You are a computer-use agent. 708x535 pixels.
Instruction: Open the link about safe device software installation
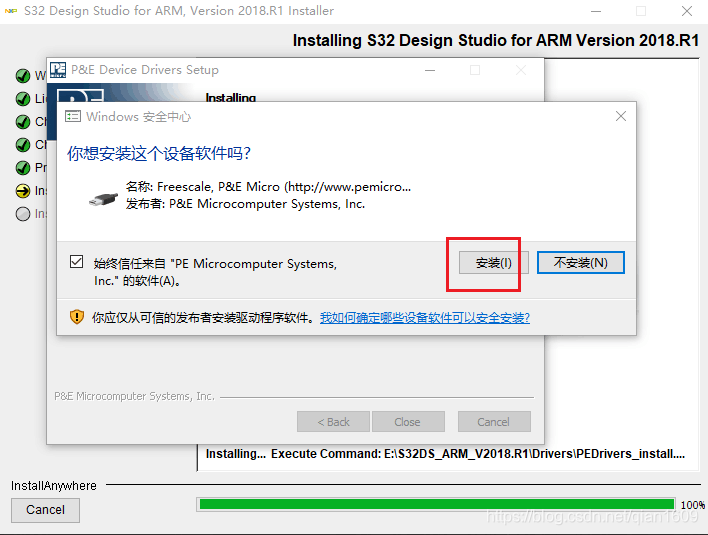[x=424, y=317]
